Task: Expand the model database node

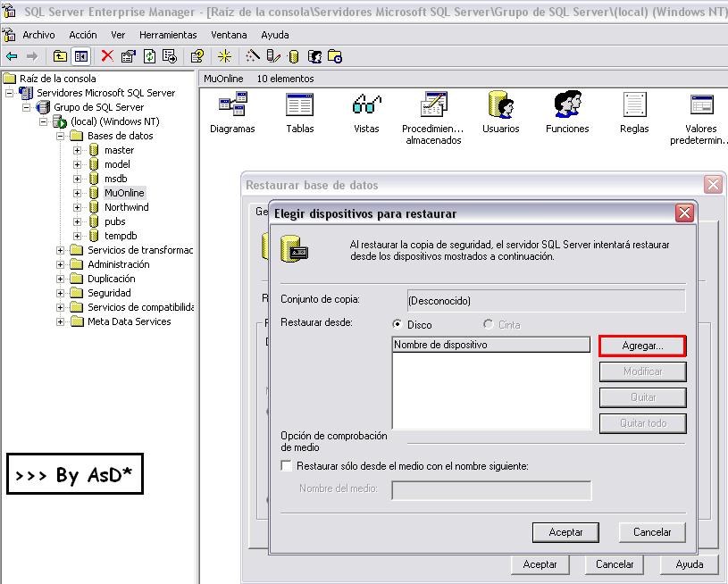Action: coord(77,164)
